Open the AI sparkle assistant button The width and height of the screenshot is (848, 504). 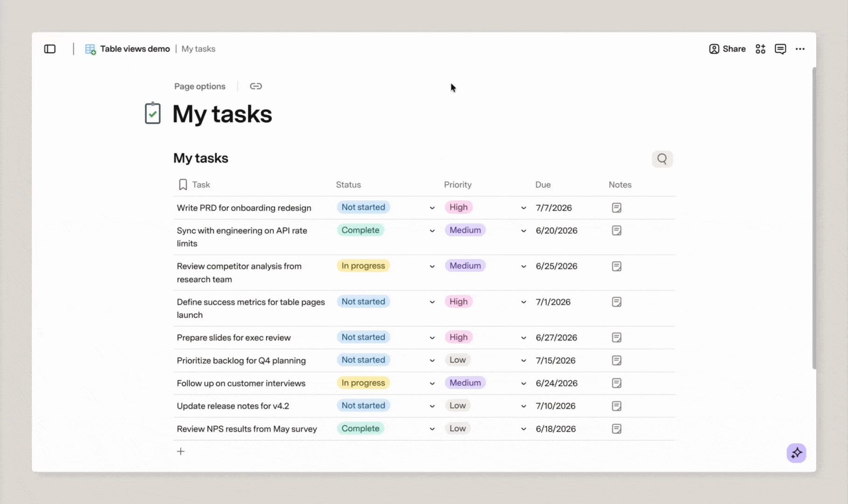(796, 453)
